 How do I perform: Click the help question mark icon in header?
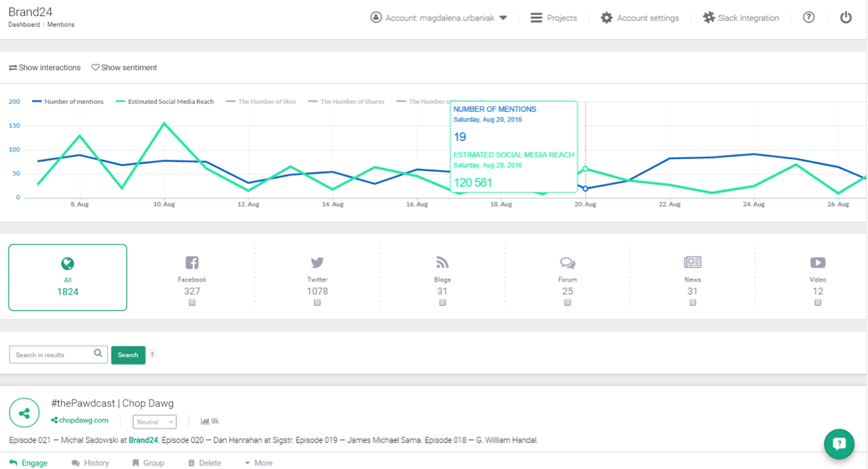[x=809, y=17]
